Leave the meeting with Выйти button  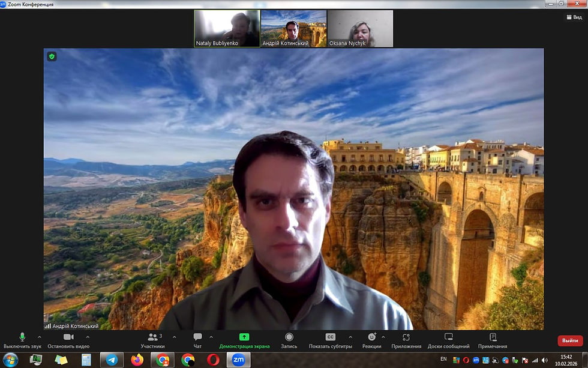[x=570, y=340]
